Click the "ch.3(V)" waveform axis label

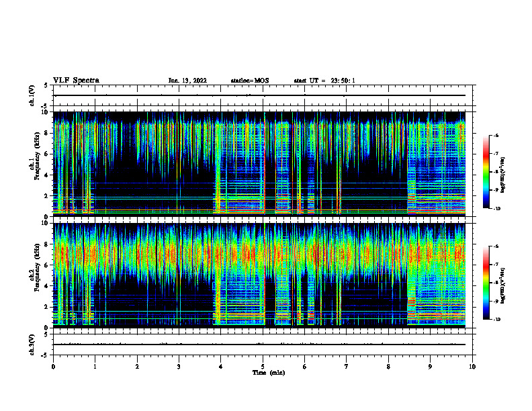32,345
